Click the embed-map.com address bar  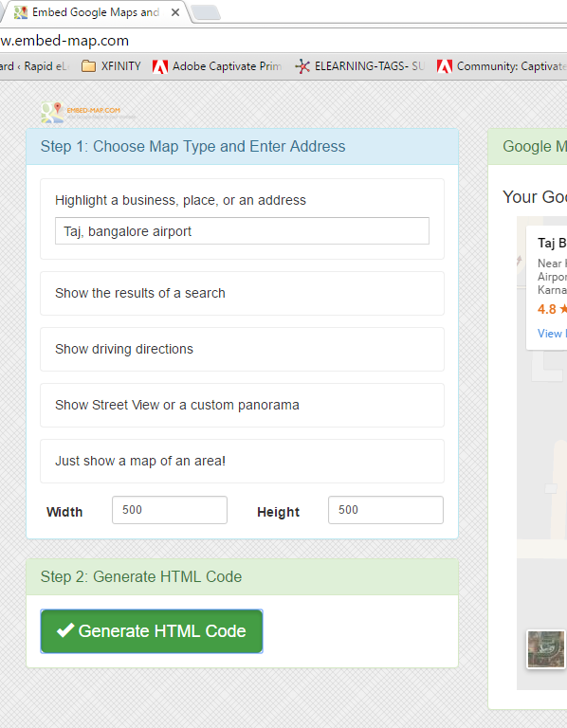(283, 41)
